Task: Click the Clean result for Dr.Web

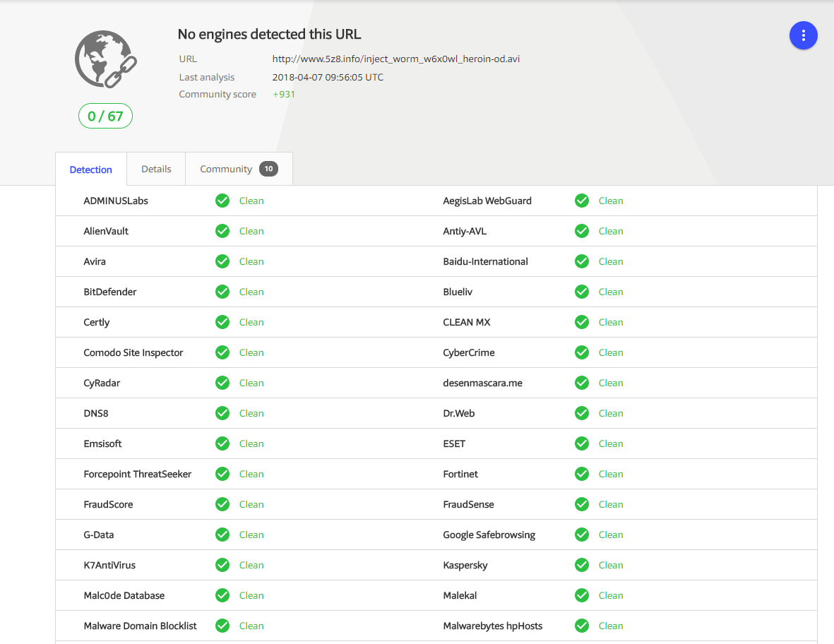Action: (x=611, y=412)
